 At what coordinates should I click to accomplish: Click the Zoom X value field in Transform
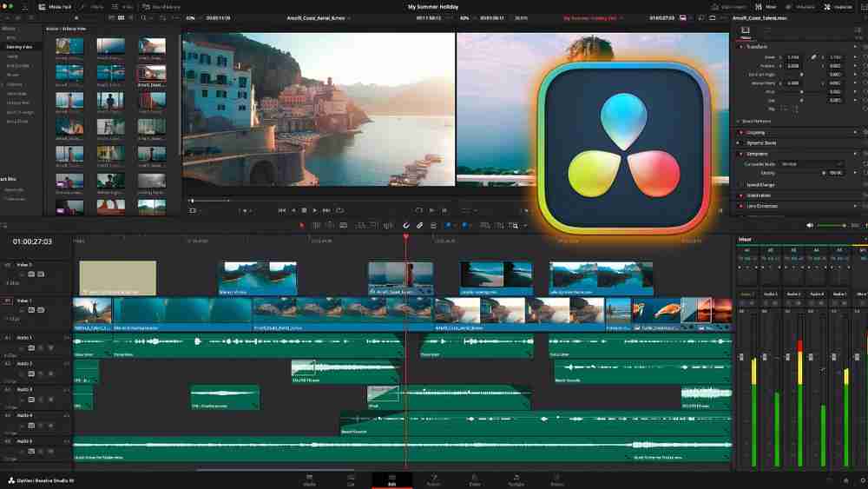(x=793, y=57)
